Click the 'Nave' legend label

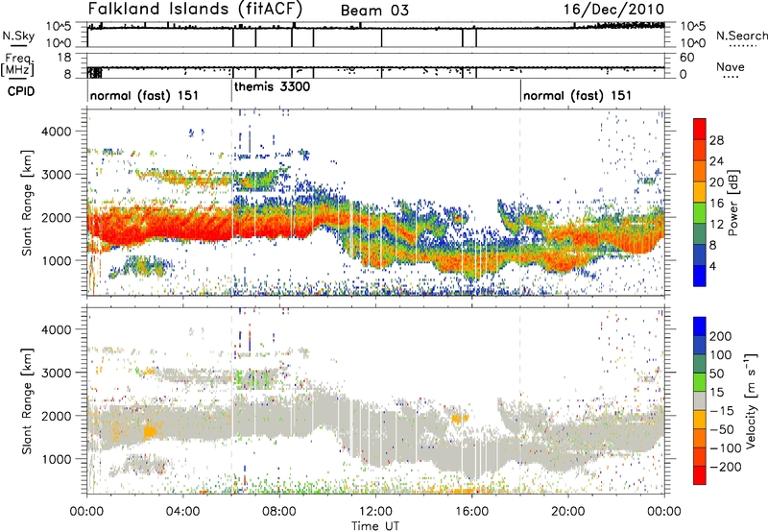coord(731,66)
